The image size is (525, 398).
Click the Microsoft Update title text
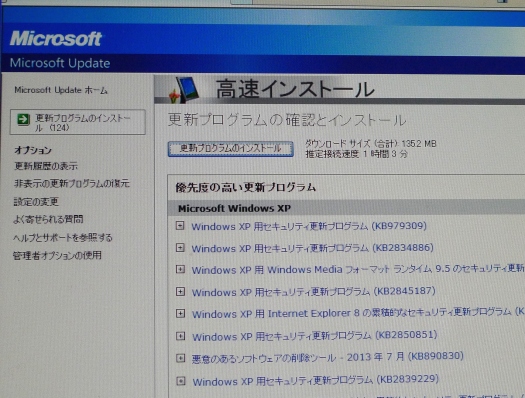click(60, 63)
